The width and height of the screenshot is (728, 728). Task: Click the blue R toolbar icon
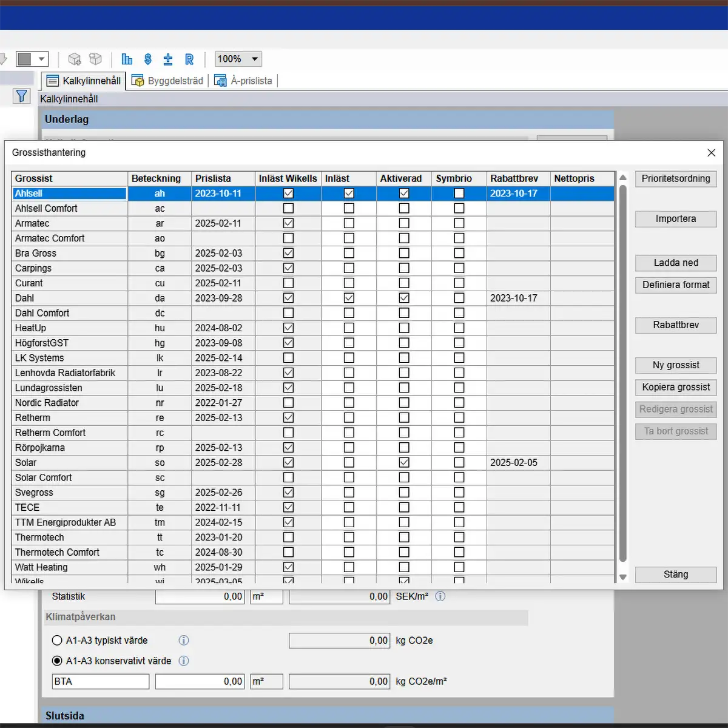point(189,59)
